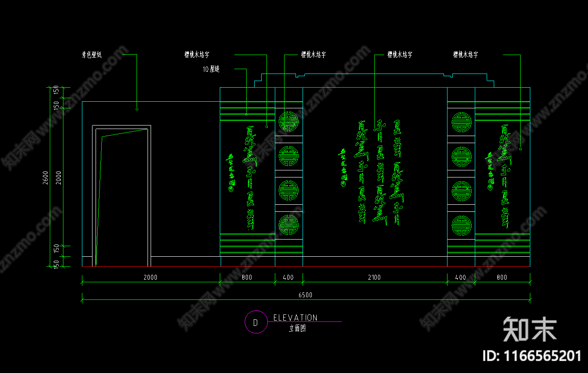
Task: Select the ID: 1166565201 text
Action: click(532, 355)
